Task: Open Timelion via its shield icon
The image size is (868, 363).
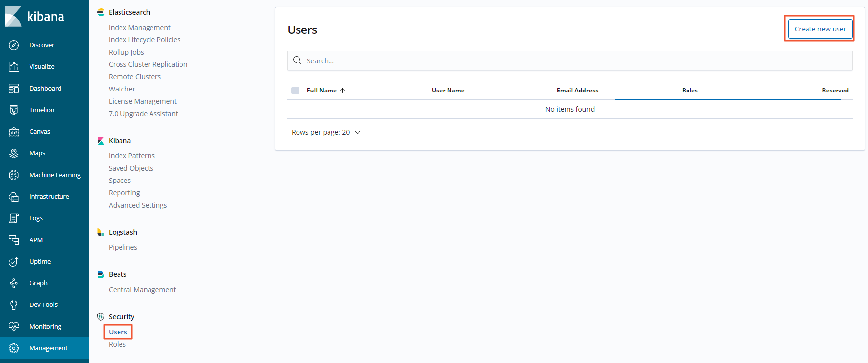Action: point(14,110)
